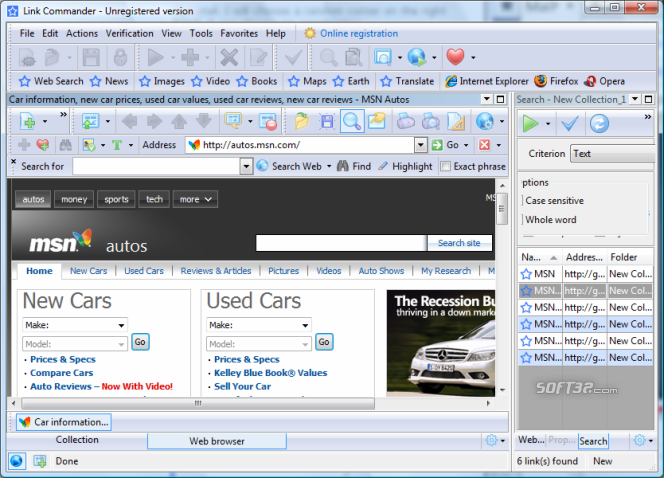Click the Translate shortcut
This screenshot has height=478, width=664.
pyautogui.click(x=407, y=81)
